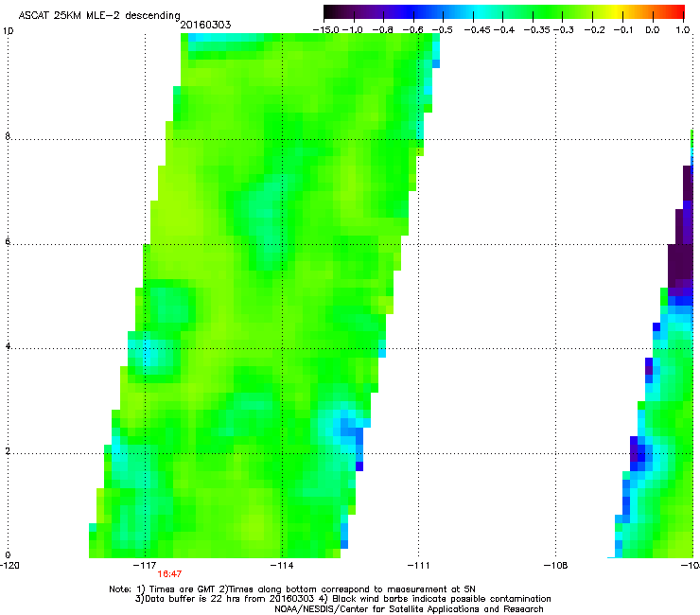Select the -0.2 color scale value

coord(594,30)
